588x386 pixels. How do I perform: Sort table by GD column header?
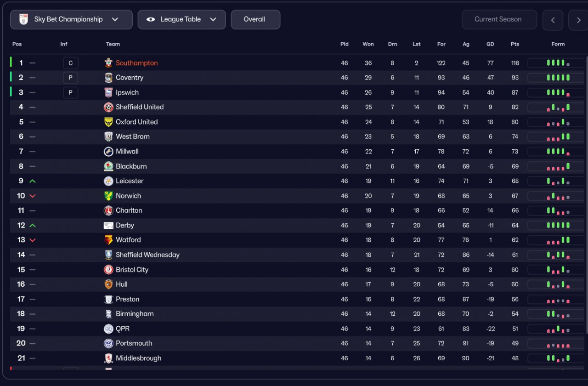(490, 44)
